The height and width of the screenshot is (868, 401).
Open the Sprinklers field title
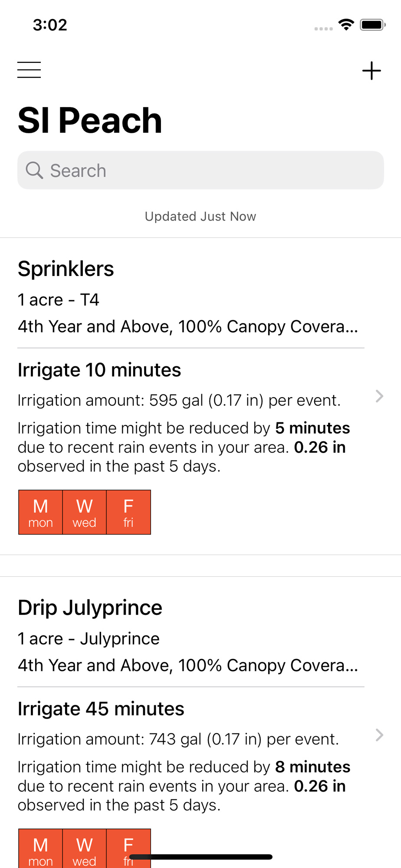(66, 269)
